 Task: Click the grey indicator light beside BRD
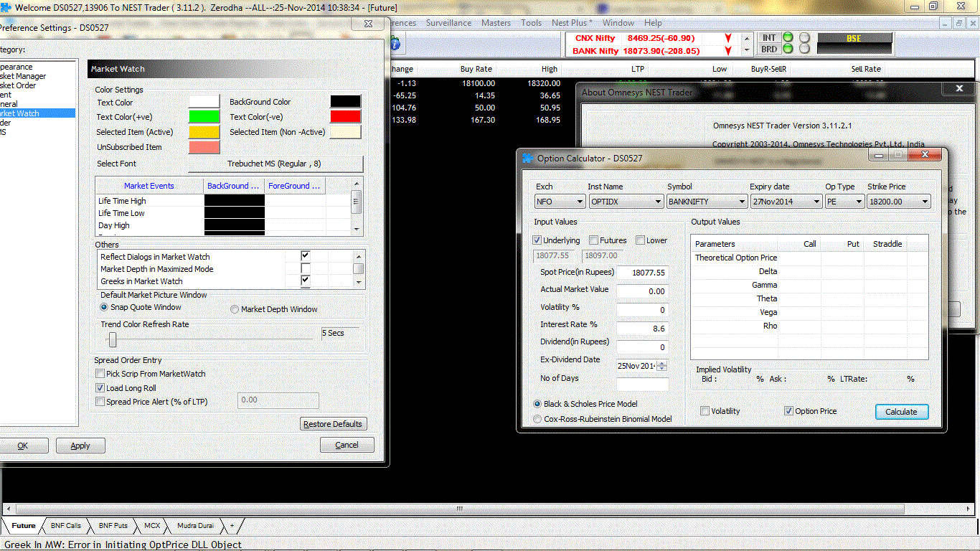(804, 49)
